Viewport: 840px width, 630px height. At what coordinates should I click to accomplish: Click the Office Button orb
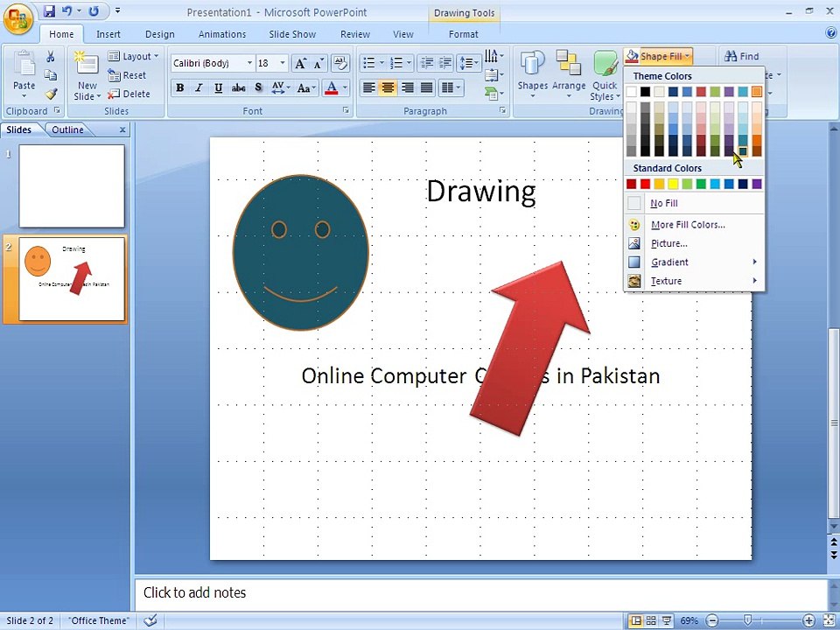[17, 18]
